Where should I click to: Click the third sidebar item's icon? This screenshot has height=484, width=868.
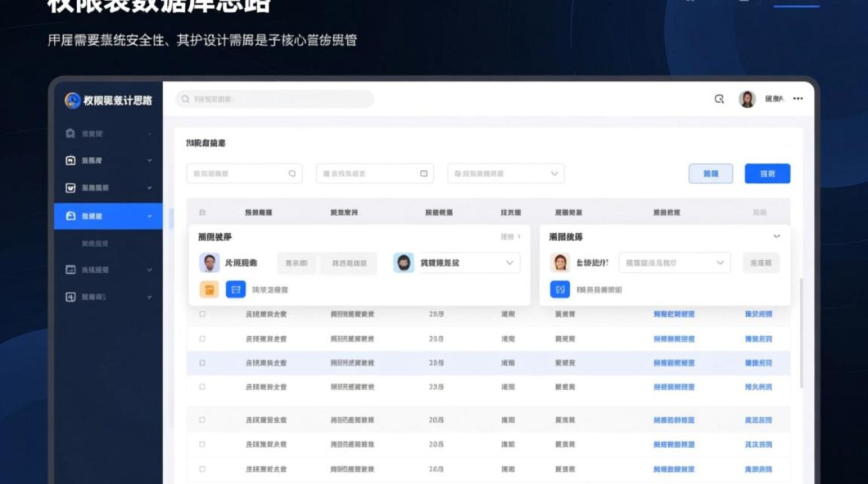pyautogui.click(x=71, y=188)
